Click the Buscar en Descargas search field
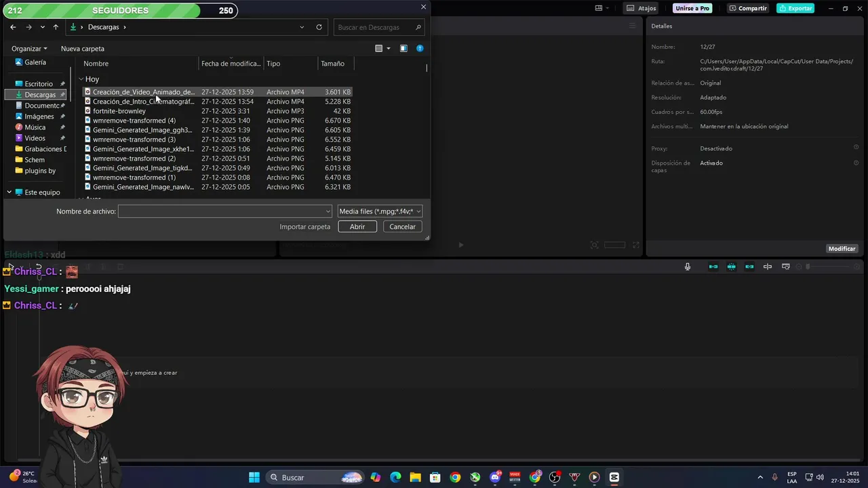868x488 pixels. pos(379,27)
